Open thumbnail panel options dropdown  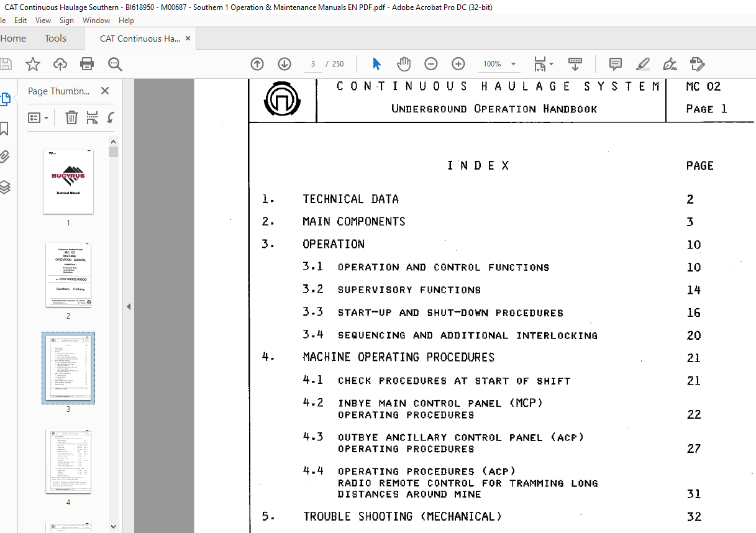point(39,117)
